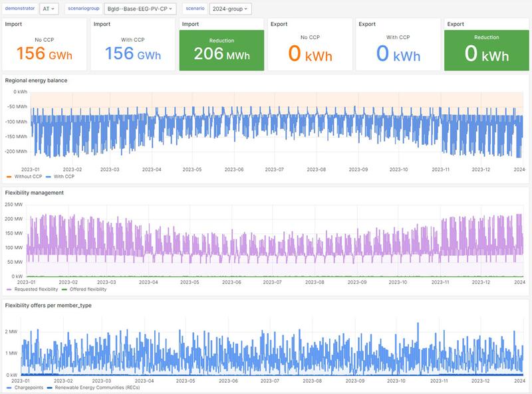Click the '-50 MWh' axis label in Regional energy balance
This screenshot has width=532, height=394.
tap(17, 107)
